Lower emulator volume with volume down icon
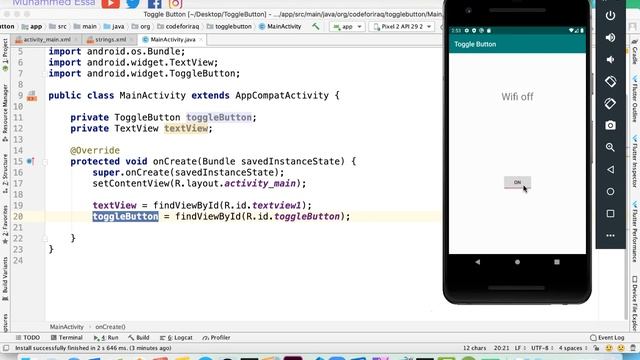 [x=610, y=60]
